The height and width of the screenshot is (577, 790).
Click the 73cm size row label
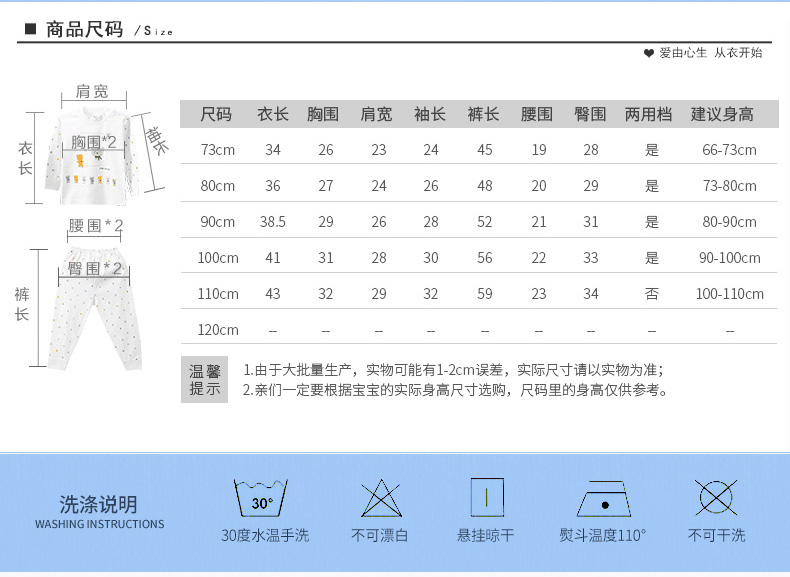[217, 151]
